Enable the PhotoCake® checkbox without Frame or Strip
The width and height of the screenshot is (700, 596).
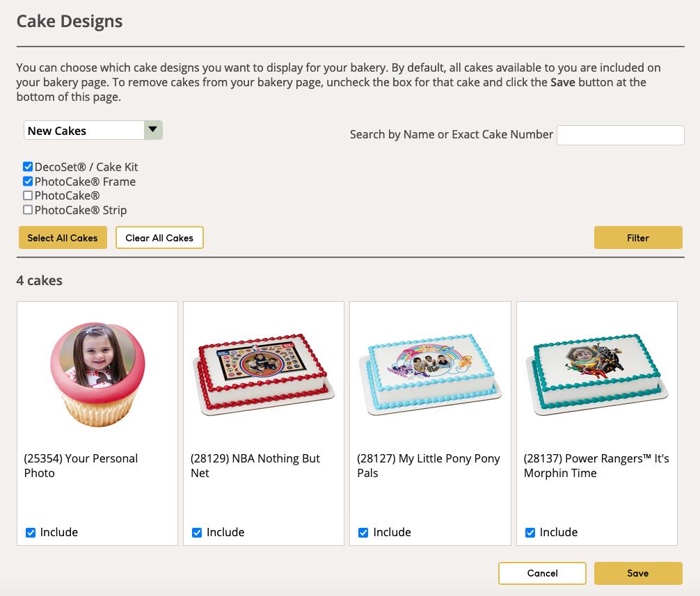pos(28,195)
